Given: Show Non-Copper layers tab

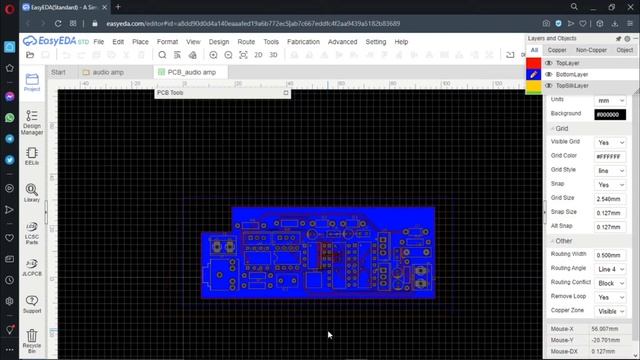Looking at the screenshot, I should point(591,50).
